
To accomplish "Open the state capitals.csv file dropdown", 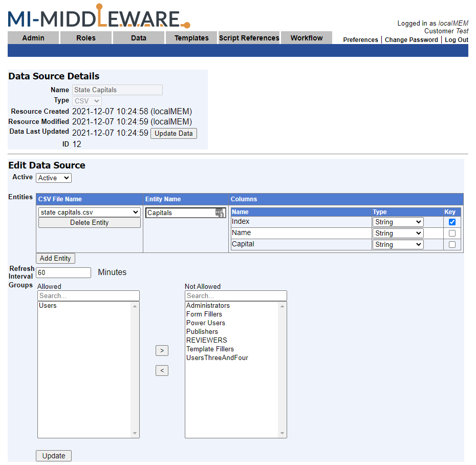I will pos(89,213).
